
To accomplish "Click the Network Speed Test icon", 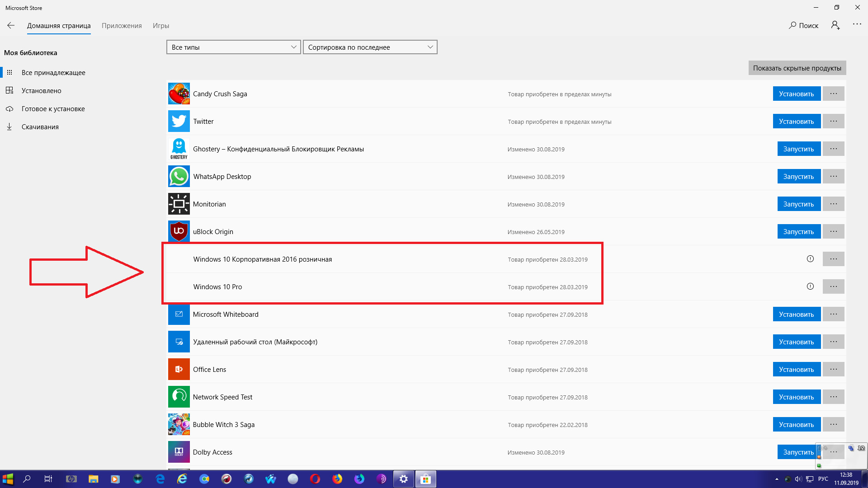I will (x=179, y=397).
